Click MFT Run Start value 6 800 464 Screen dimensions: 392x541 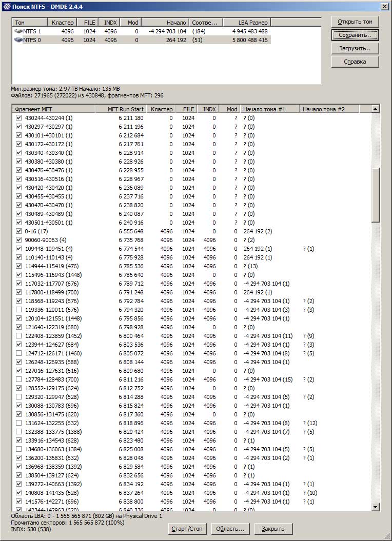tap(131, 336)
